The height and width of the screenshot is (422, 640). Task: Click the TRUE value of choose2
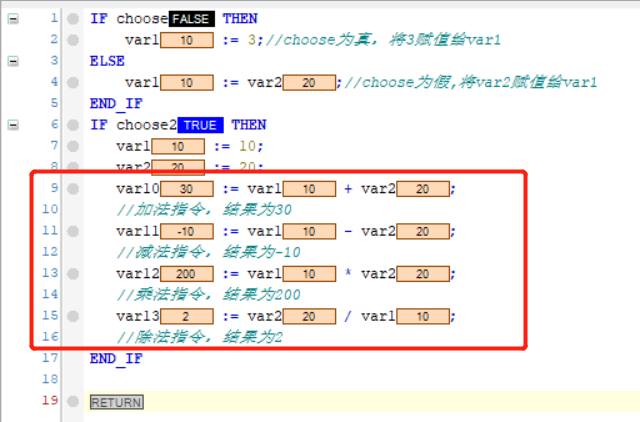(200, 125)
